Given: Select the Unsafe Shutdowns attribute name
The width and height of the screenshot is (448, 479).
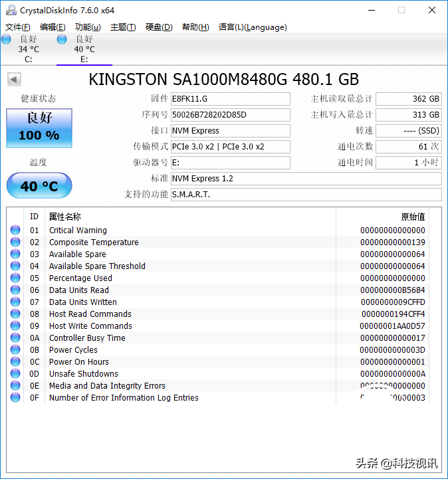Looking at the screenshot, I should (84, 373).
